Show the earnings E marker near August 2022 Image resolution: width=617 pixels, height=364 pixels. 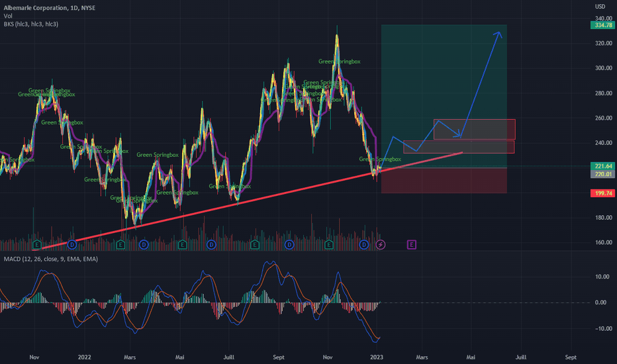[x=255, y=245]
